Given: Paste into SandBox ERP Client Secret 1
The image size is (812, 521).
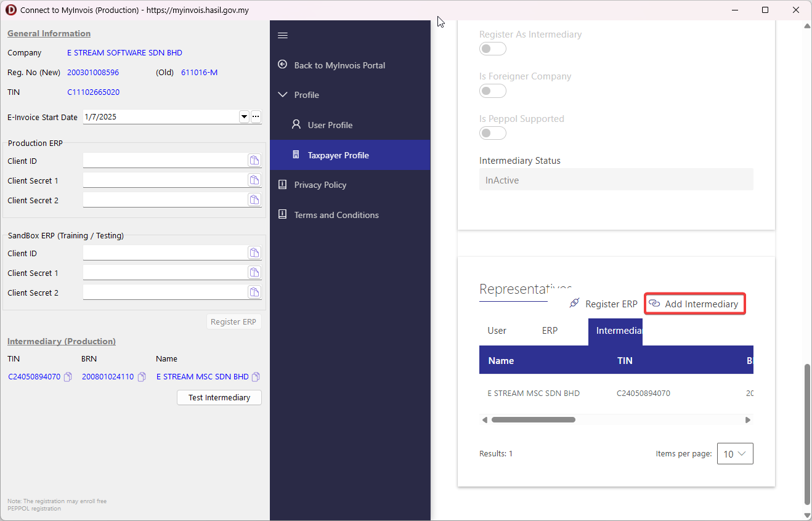Looking at the screenshot, I should click(254, 273).
